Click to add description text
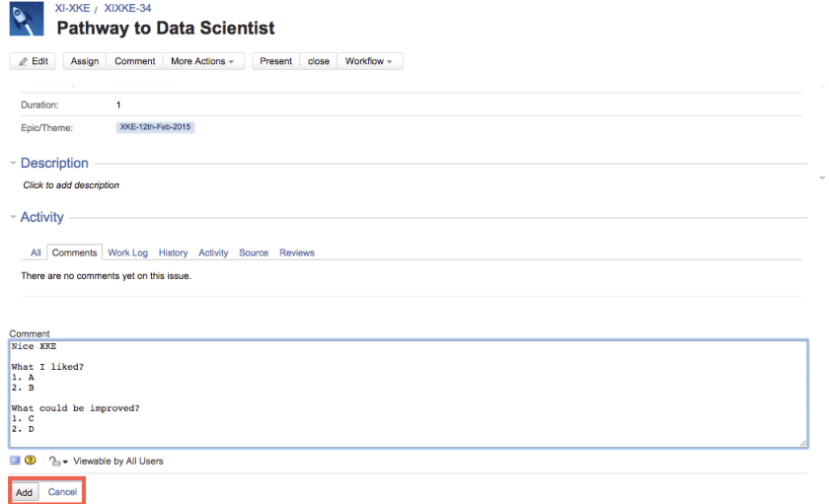The image size is (829, 504). (x=71, y=185)
